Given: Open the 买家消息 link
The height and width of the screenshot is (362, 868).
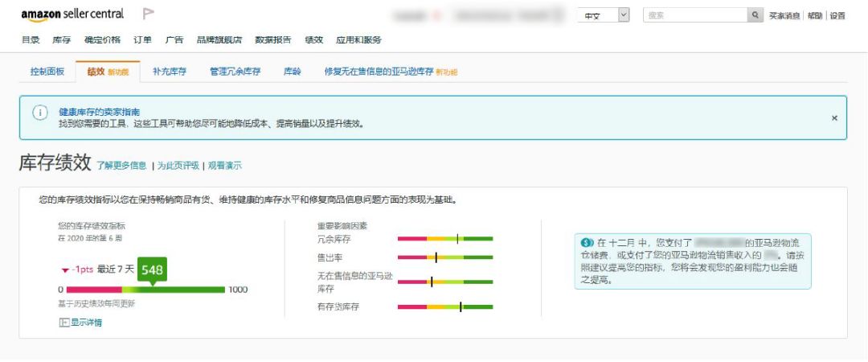Looking at the screenshot, I should (x=784, y=15).
